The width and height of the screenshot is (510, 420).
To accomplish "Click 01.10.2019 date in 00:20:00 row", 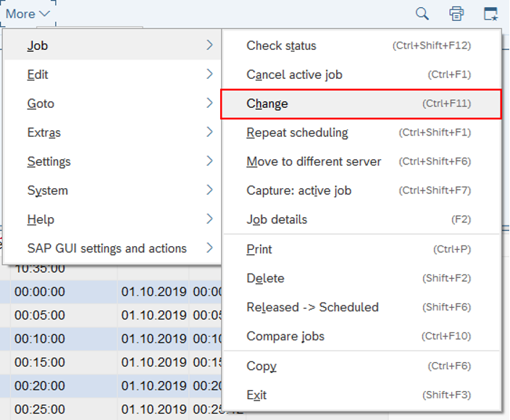I will point(154,386).
